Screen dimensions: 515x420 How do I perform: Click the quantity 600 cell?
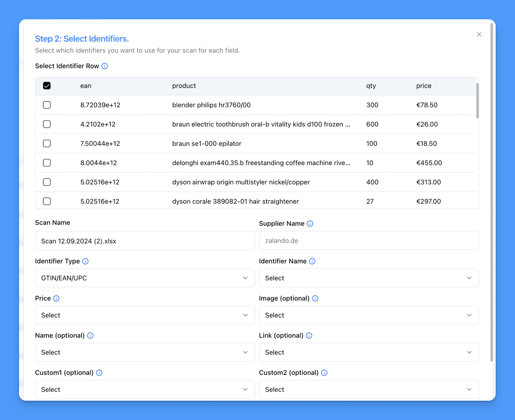coord(372,124)
